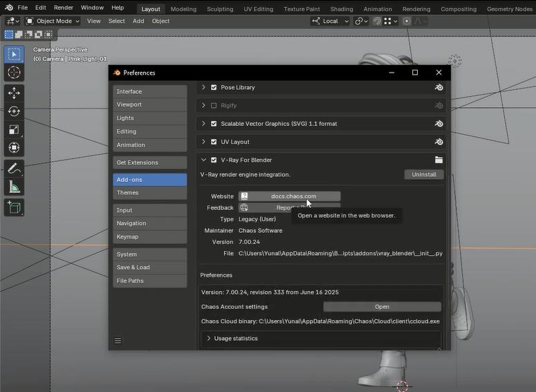This screenshot has width=536, height=392.
Task: Click the extend selection mode icon
Action: coord(19,34)
